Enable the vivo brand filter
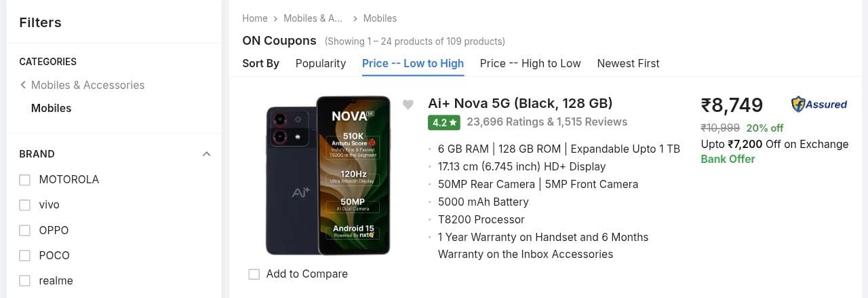This screenshot has width=868, height=298. tap(25, 205)
